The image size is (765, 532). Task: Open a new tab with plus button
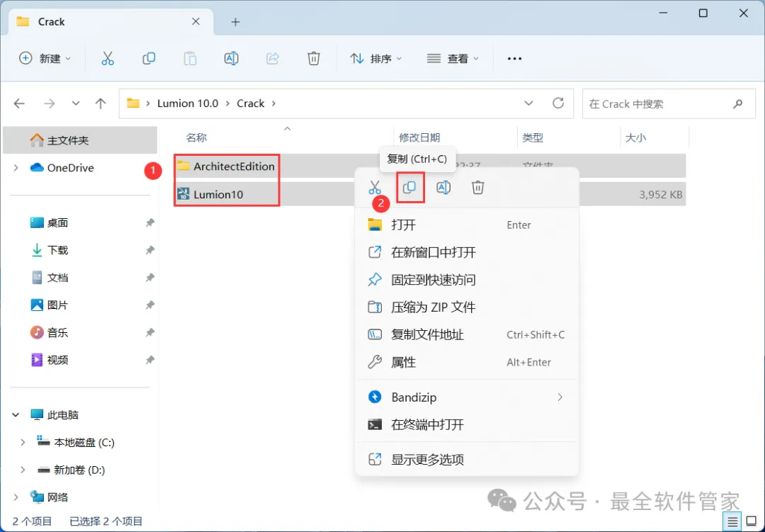coord(236,22)
